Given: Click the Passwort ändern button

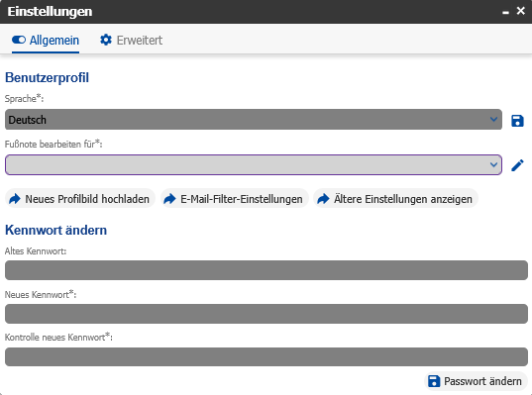Looking at the screenshot, I should (476, 381).
